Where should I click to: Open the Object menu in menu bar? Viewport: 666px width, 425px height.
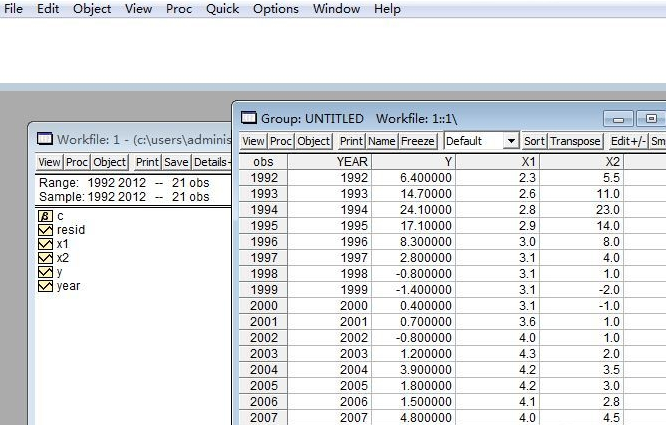pos(92,8)
